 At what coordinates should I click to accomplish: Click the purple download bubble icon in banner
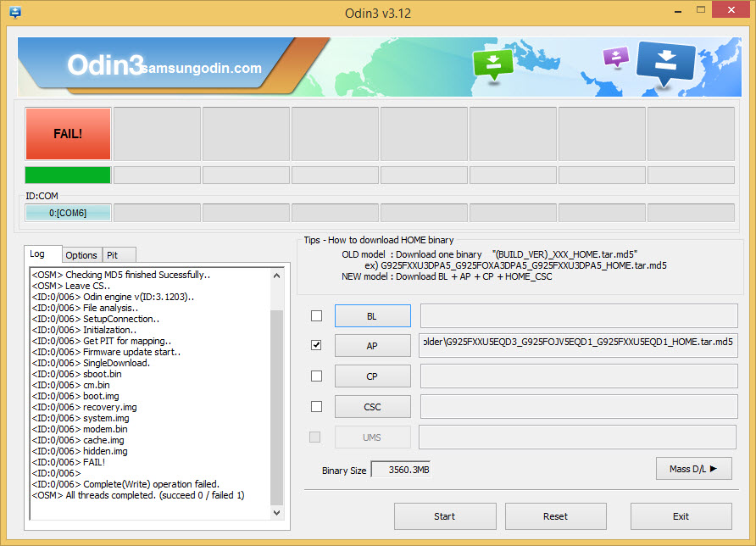click(x=615, y=58)
